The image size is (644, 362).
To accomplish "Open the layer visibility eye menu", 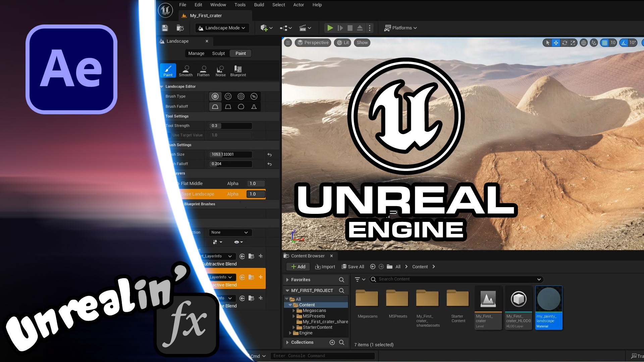I will pos(238,242).
